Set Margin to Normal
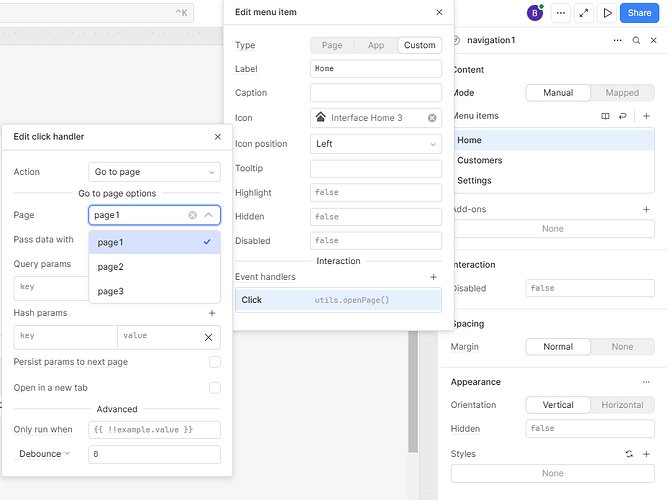Image resolution: width=668 pixels, height=500 pixels. tap(558, 347)
